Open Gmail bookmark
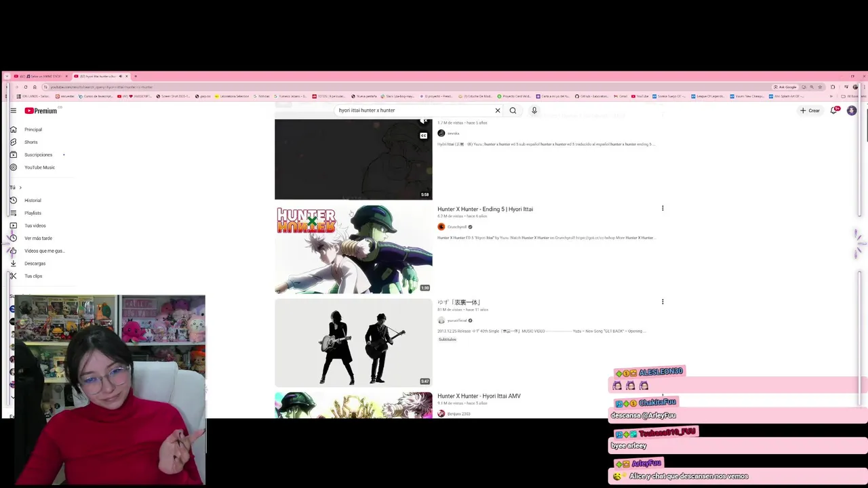The image size is (868, 488). 620,96
